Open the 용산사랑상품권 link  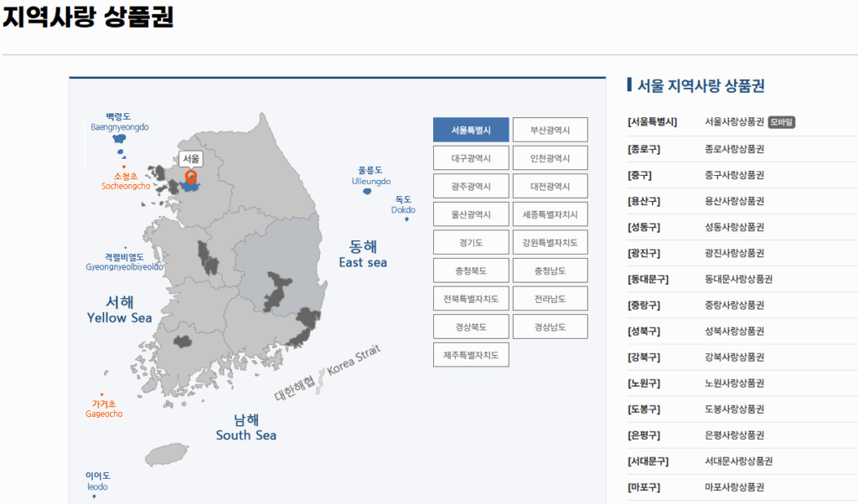(x=734, y=201)
